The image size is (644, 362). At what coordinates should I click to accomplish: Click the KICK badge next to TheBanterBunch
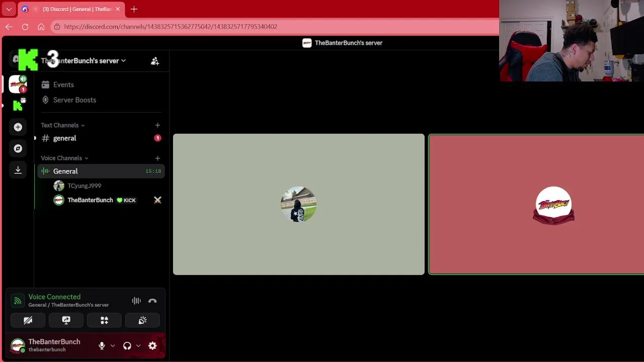coord(126,200)
